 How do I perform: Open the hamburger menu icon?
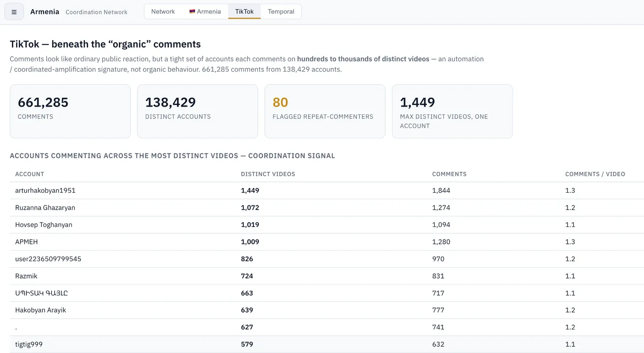pos(14,12)
